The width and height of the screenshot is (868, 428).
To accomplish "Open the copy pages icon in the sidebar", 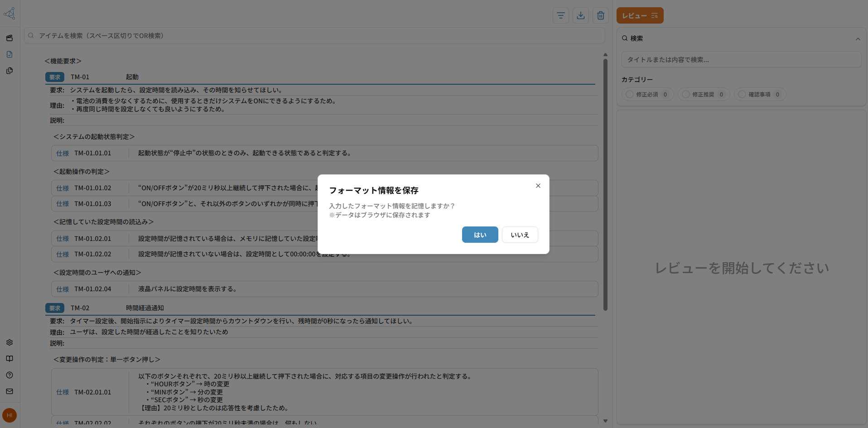I will click(9, 71).
